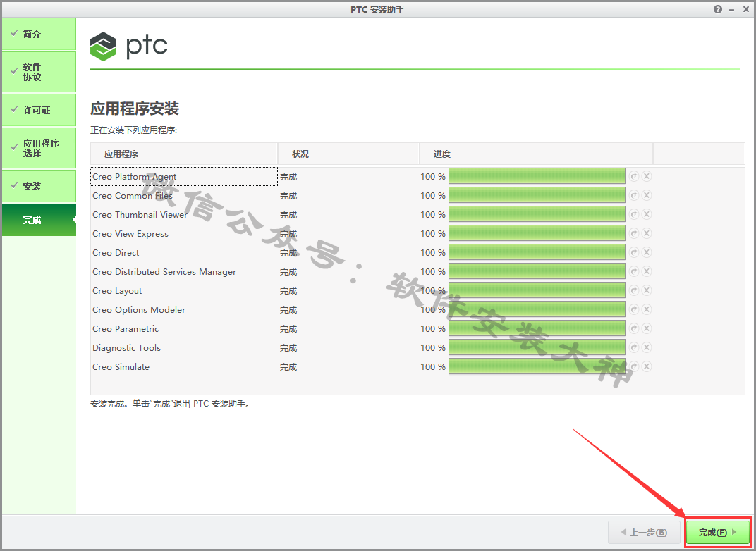
Task: Select 许可证 step in sidebar
Action: [39, 110]
